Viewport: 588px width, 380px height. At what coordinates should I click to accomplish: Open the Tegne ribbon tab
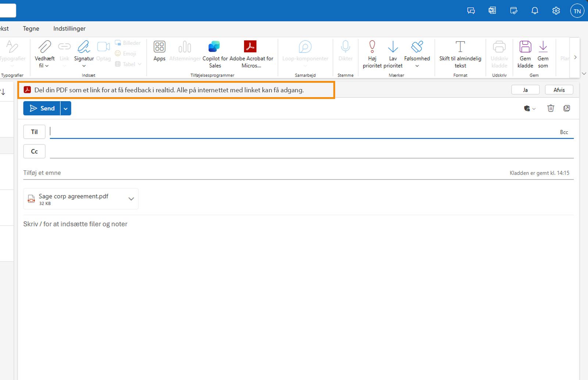coord(31,28)
